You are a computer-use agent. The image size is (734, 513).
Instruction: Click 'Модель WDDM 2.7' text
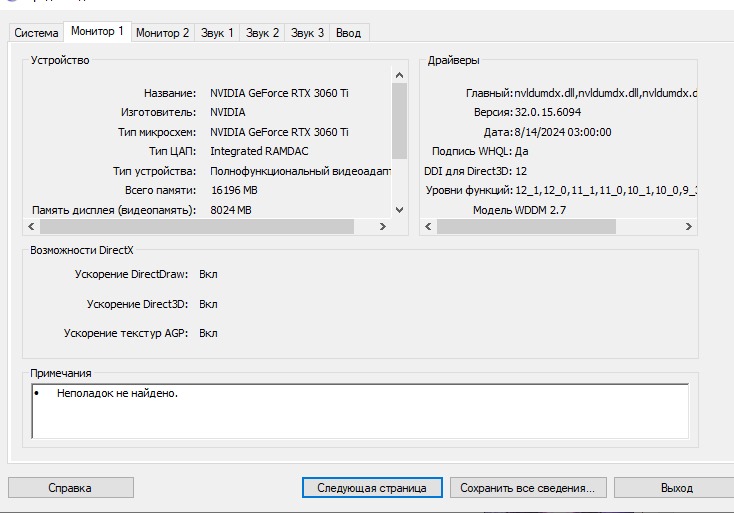point(519,210)
